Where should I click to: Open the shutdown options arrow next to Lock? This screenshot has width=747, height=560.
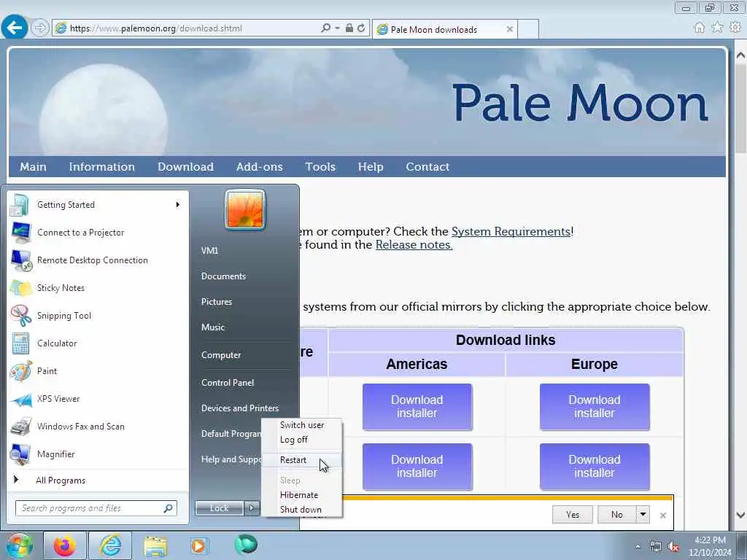coord(252,508)
